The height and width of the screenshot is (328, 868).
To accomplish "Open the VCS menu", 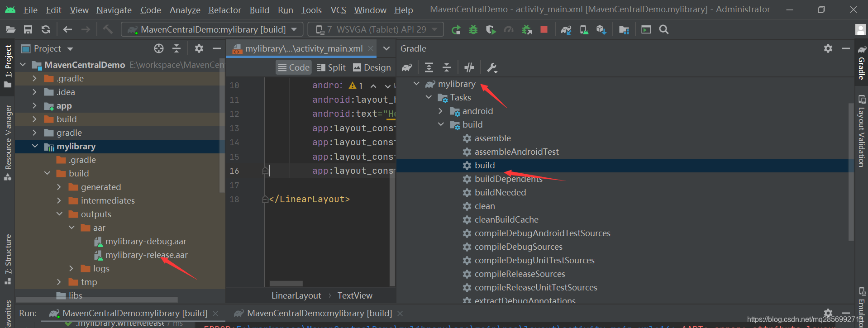I will [338, 10].
